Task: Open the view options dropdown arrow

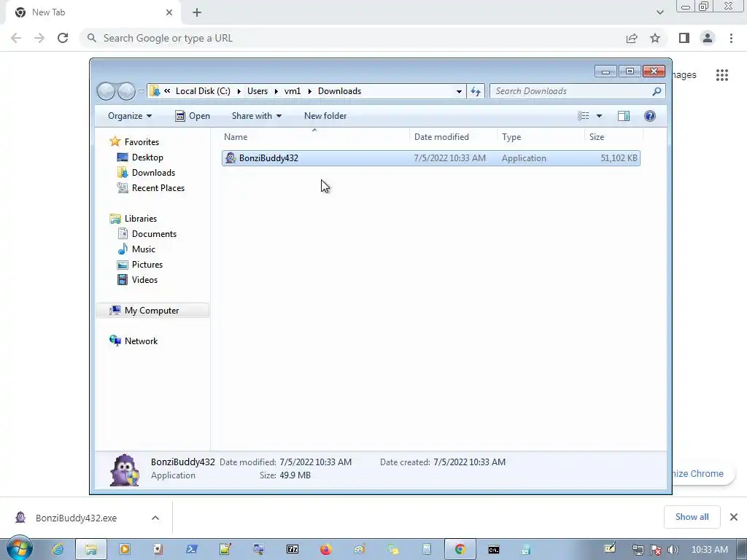Action: (x=600, y=116)
